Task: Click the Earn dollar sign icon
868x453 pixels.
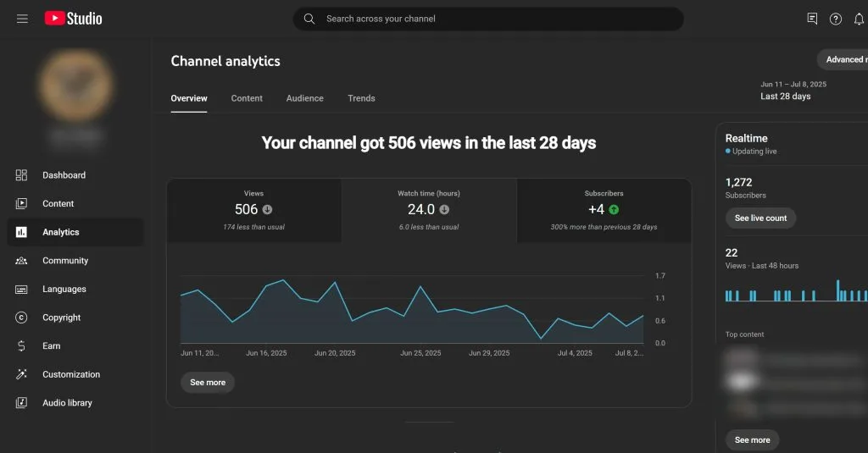Action: (x=21, y=345)
